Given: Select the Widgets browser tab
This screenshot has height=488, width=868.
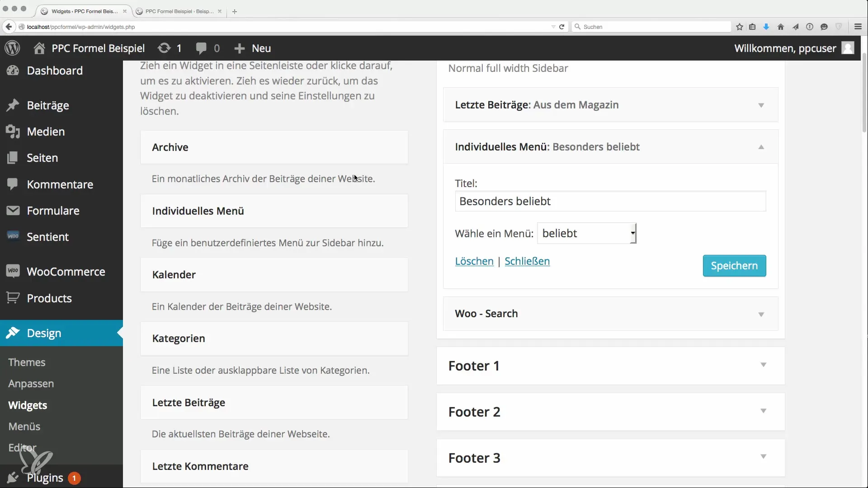Looking at the screenshot, I should 84,11.
